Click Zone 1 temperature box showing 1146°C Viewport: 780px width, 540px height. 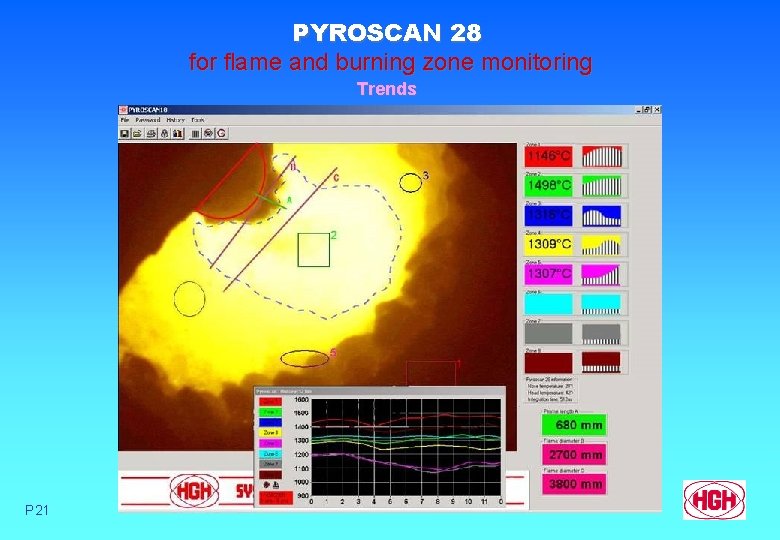[549, 156]
